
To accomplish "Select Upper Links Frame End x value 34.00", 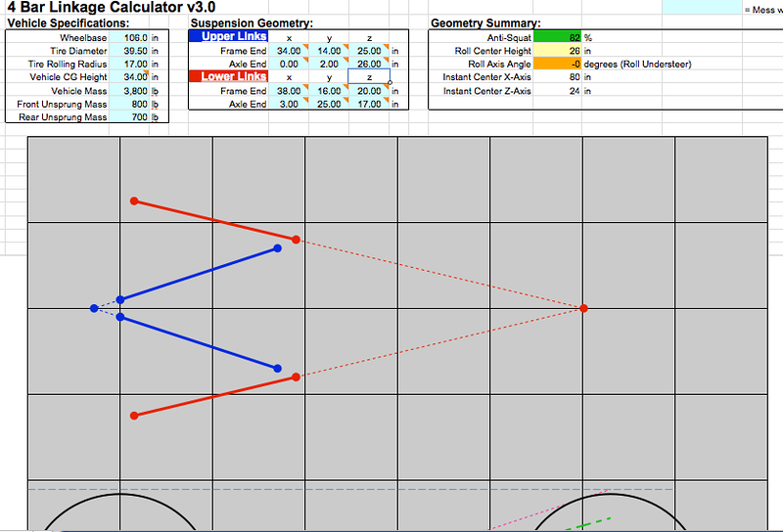I will pyautogui.click(x=289, y=51).
